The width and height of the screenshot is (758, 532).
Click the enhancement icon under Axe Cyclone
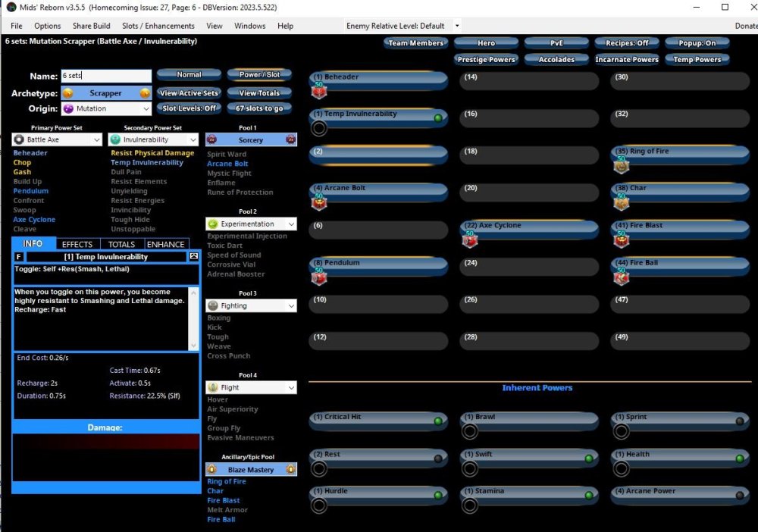tap(471, 240)
